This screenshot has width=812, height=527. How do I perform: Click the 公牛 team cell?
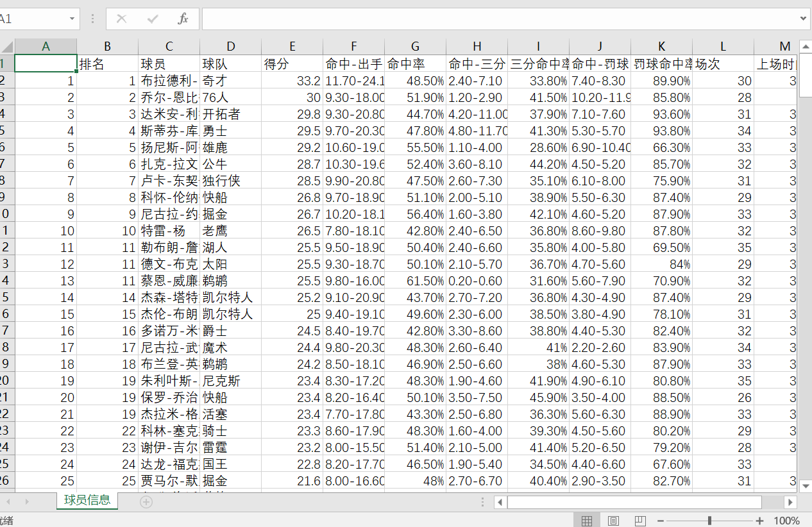230,164
